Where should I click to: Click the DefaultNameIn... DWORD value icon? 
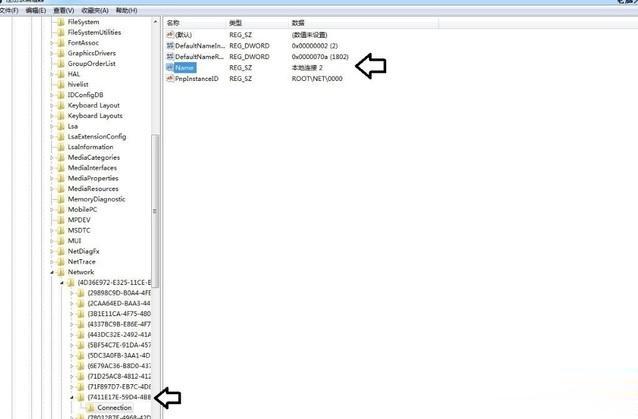click(170, 46)
